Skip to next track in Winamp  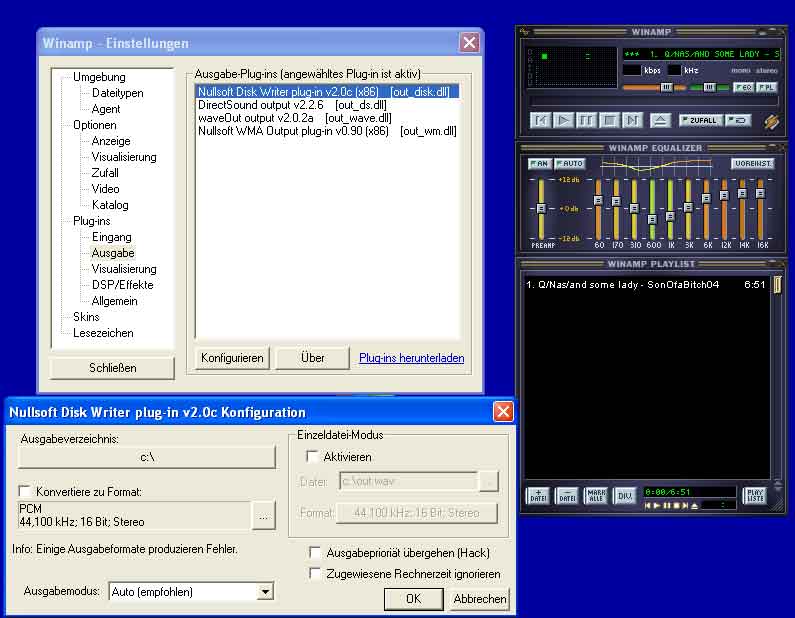632,121
